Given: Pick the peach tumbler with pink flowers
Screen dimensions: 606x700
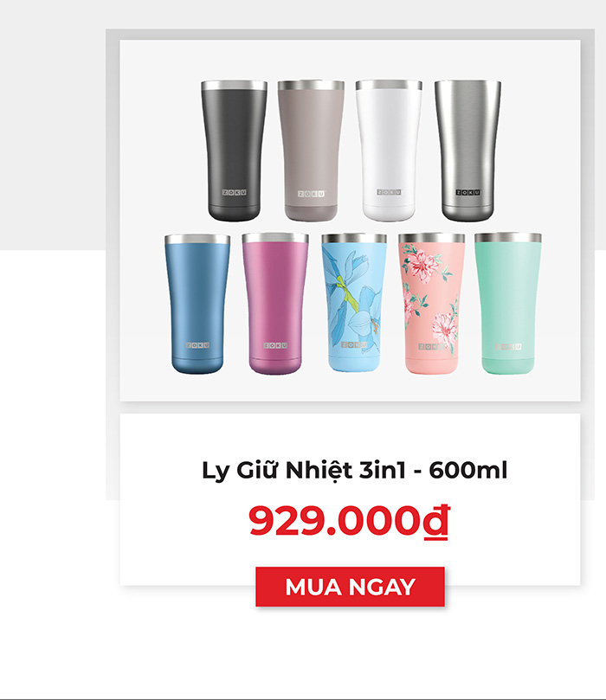Looking at the screenshot, I should pos(431,304).
